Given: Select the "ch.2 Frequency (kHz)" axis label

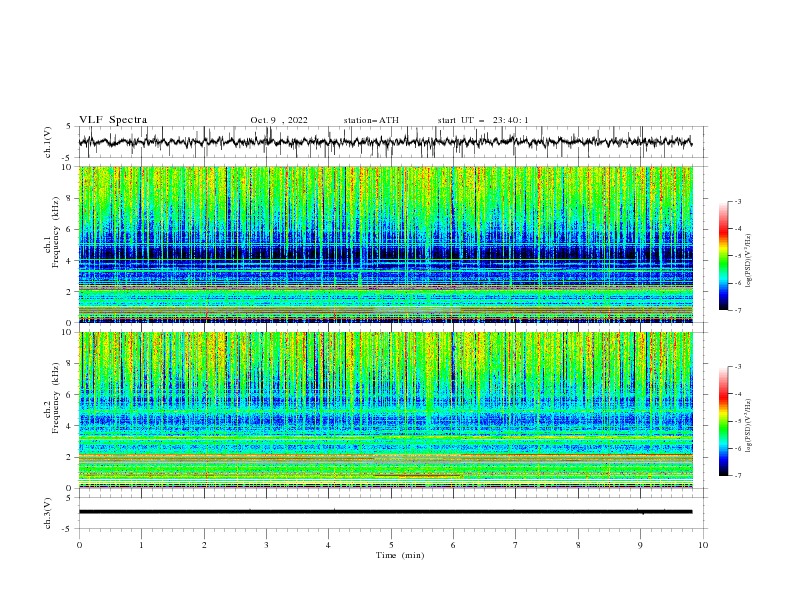Looking at the screenshot, I should pyautogui.click(x=52, y=397).
